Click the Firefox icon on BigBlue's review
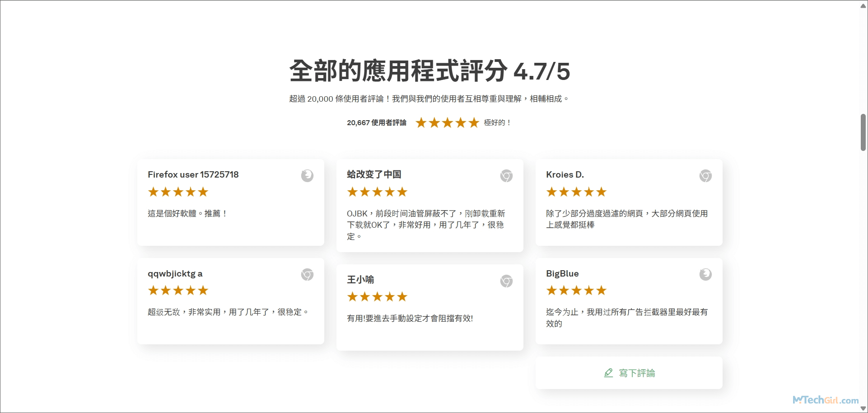The width and height of the screenshot is (868, 413). [705, 274]
